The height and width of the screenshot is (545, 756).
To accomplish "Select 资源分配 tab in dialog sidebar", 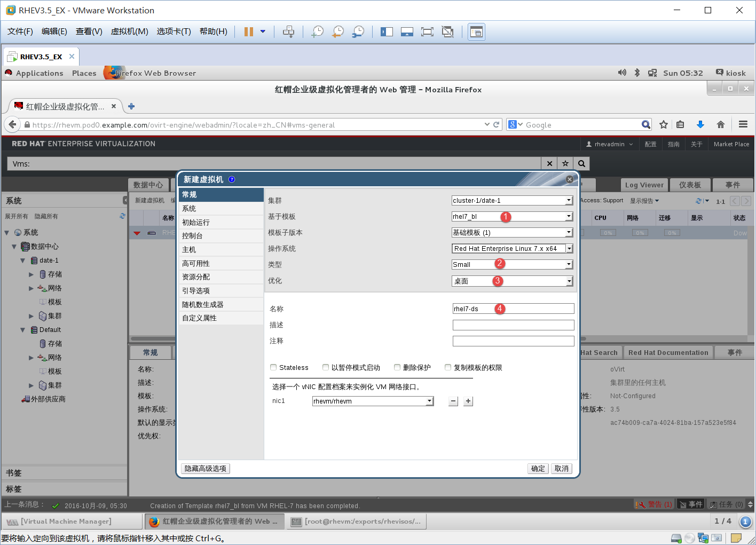I will pos(221,277).
